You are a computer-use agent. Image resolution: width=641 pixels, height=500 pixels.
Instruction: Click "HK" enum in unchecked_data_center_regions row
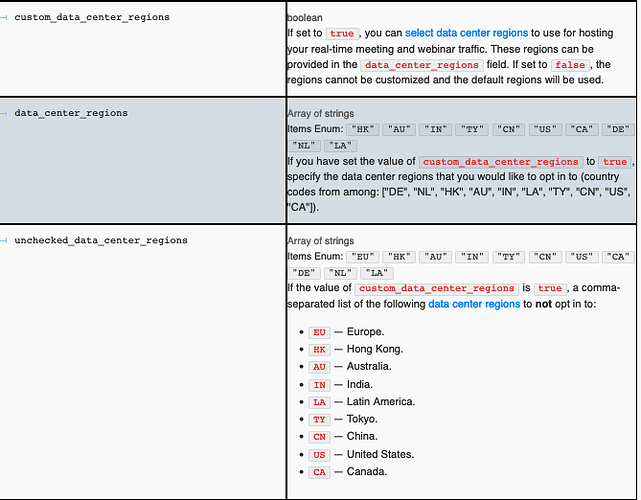(x=399, y=257)
